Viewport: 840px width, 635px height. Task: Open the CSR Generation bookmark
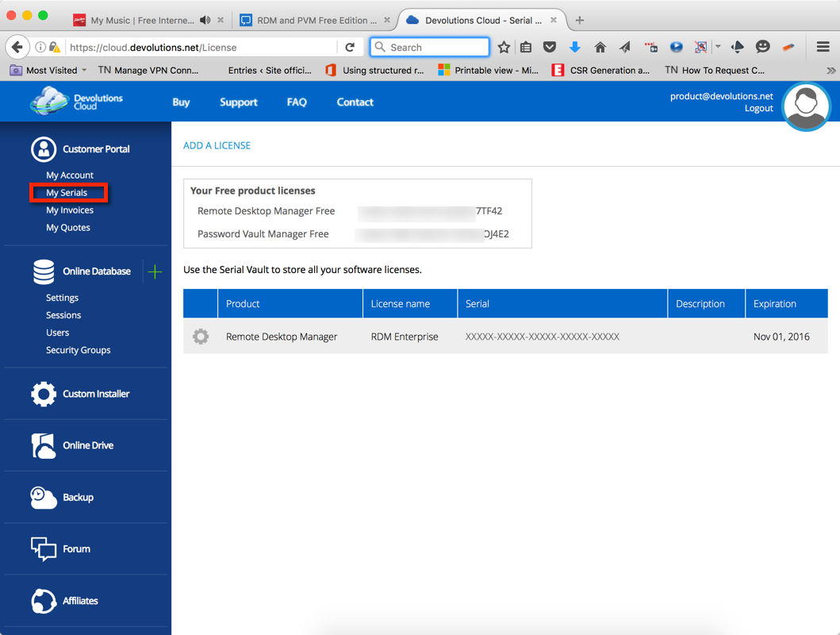click(600, 70)
